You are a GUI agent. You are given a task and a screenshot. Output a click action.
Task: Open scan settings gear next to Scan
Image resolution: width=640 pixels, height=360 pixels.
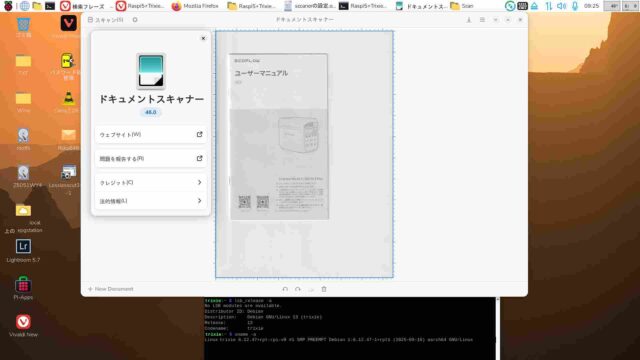[135, 20]
